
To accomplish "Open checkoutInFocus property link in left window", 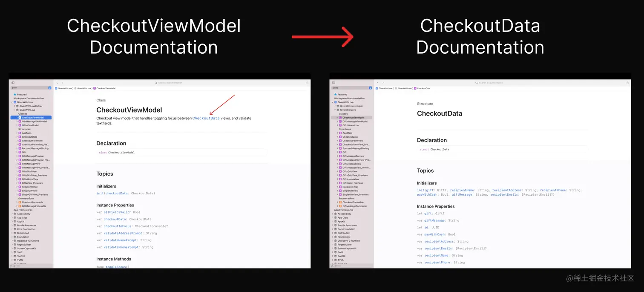I will point(118,226).
